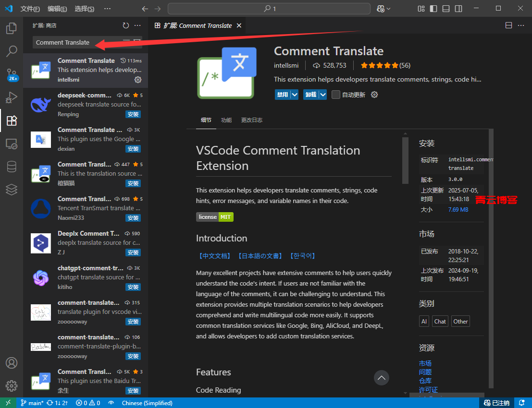Open notifications bell in status bar
The height and width of the screenshot is (408, 532).
pos(522,403)
